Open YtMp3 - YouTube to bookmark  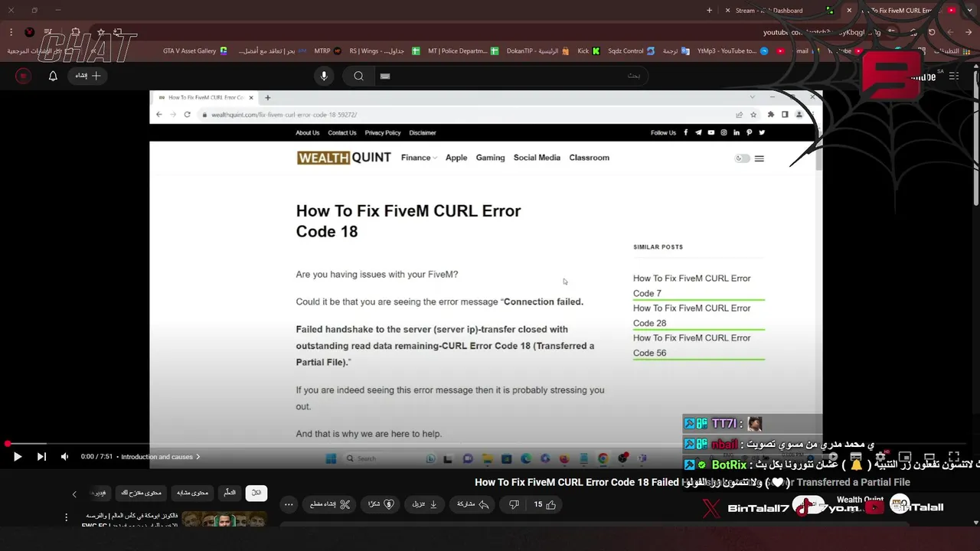coord(732,51)
